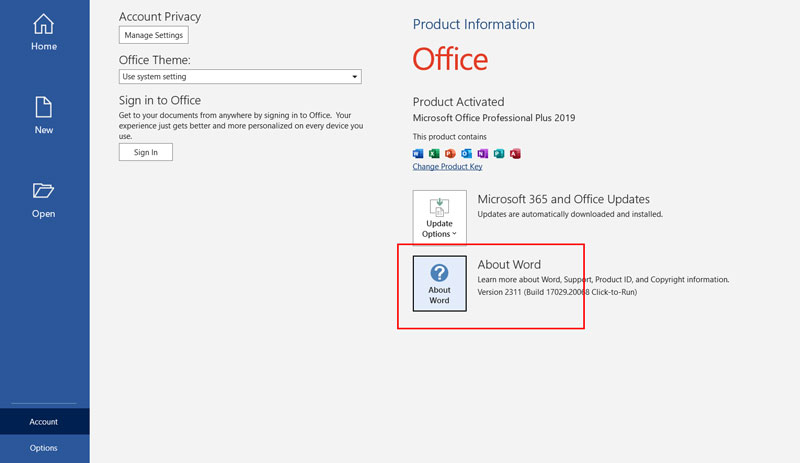Click the Sign in to Office heading
The width and height of the screenshot is (800, 463).
point(160,101)
